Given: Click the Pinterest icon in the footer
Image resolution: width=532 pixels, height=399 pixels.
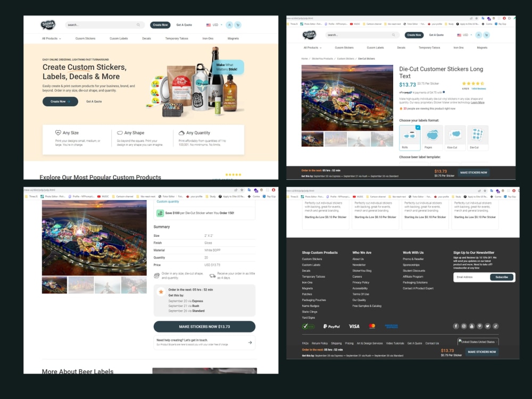Looking at the screenshot, I should (479, 326).
